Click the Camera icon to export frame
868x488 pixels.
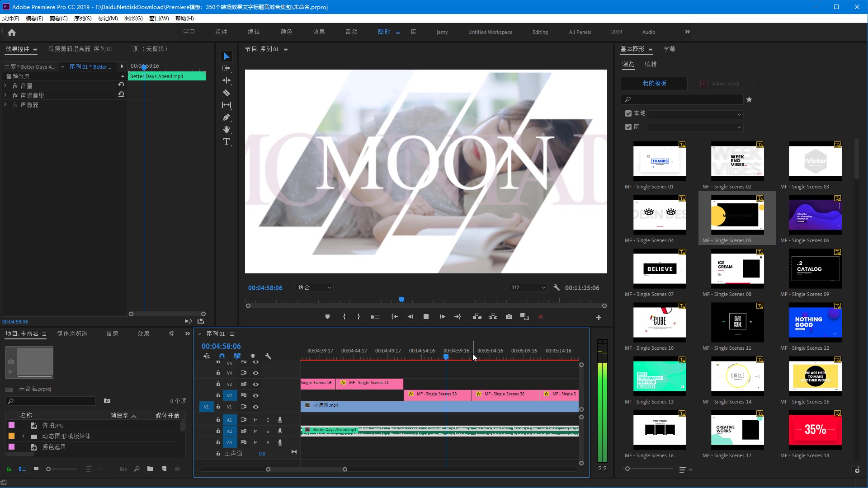[509, 316]
